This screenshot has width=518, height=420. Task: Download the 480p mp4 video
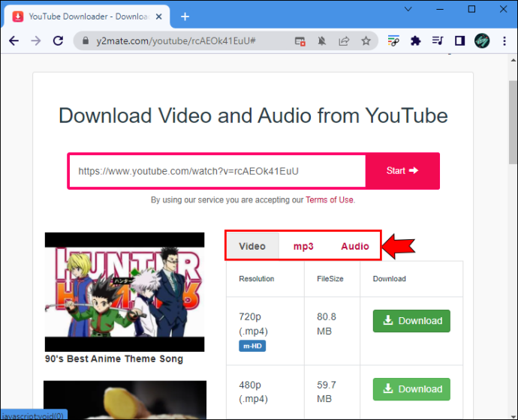[411, 389]
